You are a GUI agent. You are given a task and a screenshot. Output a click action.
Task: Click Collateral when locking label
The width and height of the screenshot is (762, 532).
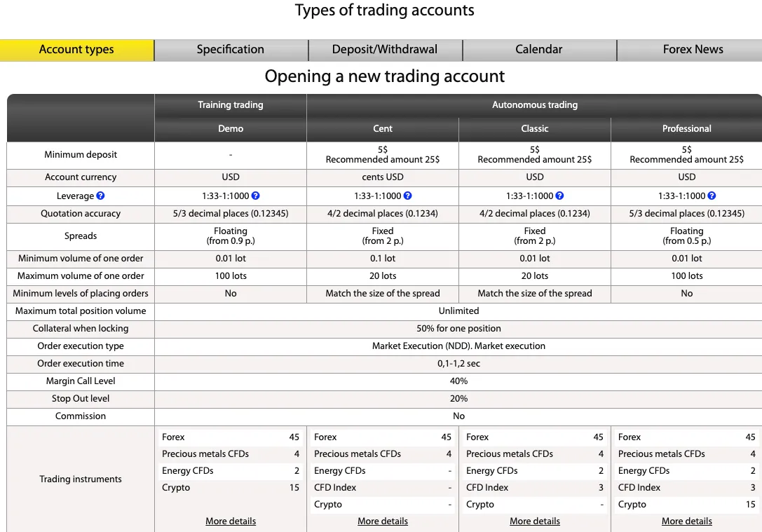(81, 329)
